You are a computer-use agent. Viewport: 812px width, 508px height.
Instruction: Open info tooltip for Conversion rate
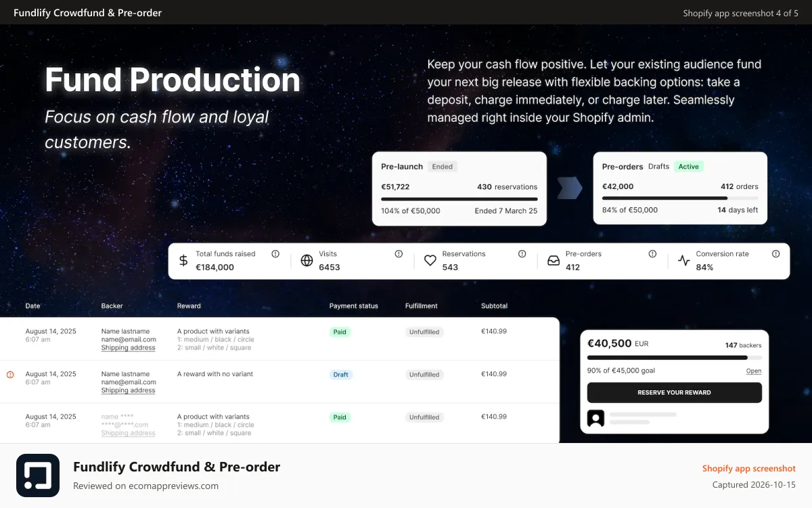click(775, 254)
